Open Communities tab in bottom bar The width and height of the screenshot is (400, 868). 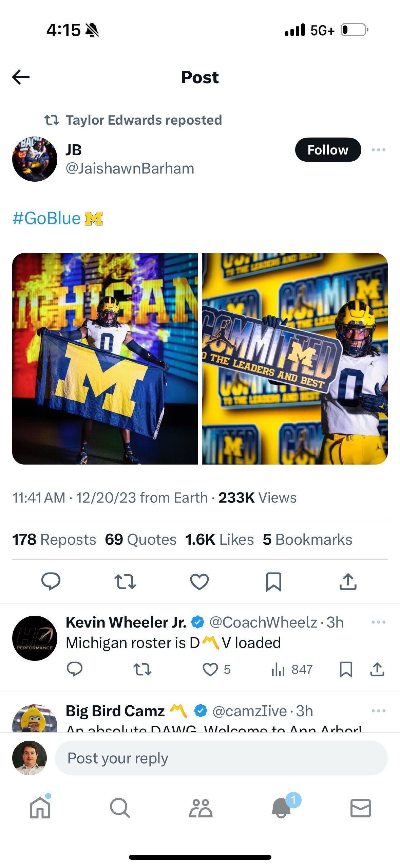[x=201, y=808]
